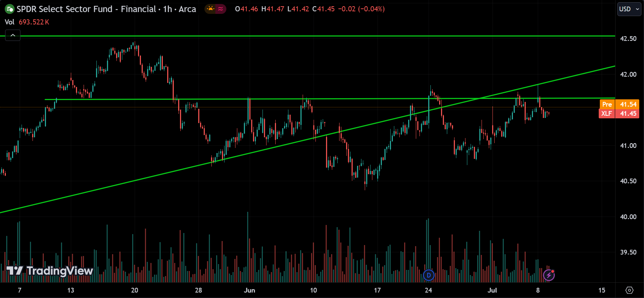Click the TradingView logo link

[50, 271]
